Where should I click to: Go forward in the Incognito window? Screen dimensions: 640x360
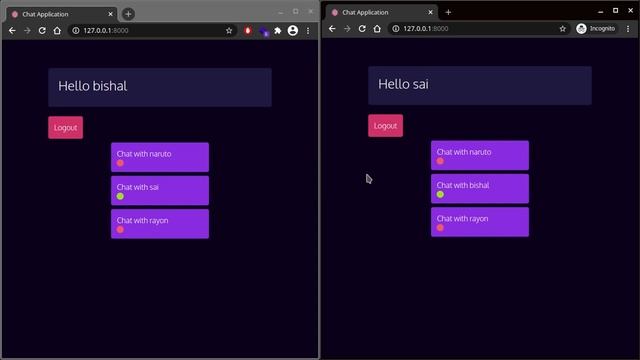pyautogui.click(x=347, y=29)
